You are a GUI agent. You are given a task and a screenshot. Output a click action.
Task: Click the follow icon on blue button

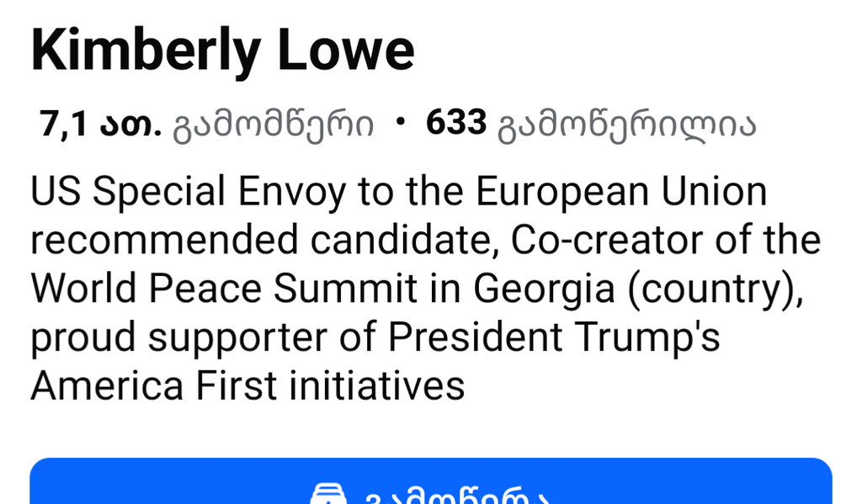coord(328,494)
